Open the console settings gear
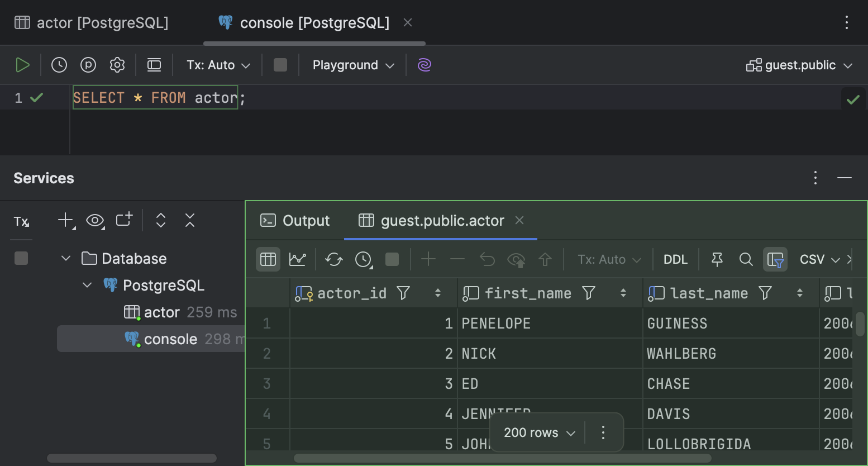Viewport: 868px width, 466px height. (x=117, y=64)
